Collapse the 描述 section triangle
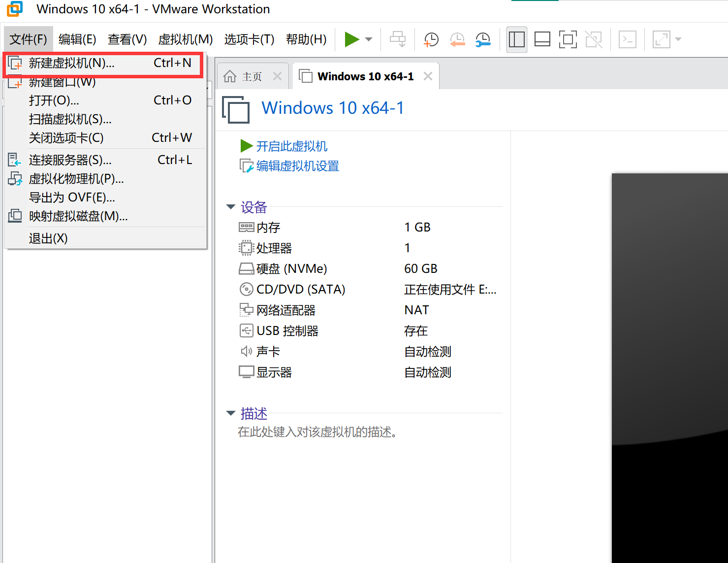Screen dimensions: 728x563 (230, 413)
